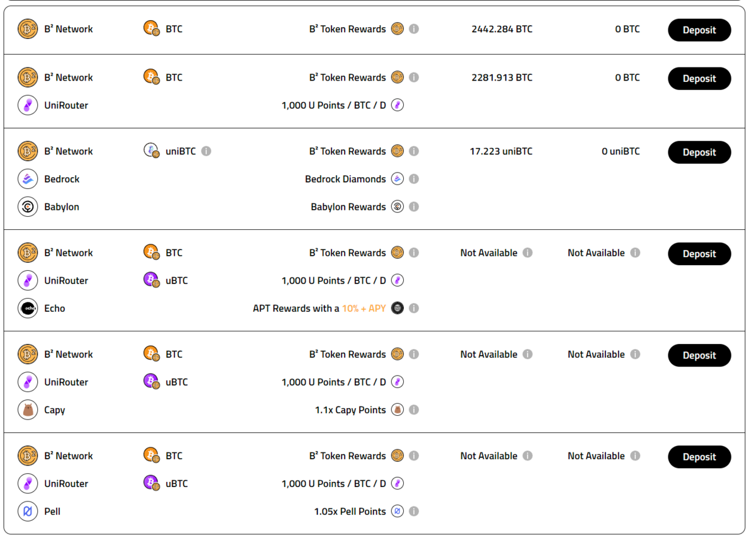Viewport: 756px width, 538px height.
Task: Click the Babylon Rewards icon
Action: click(398, 207)
